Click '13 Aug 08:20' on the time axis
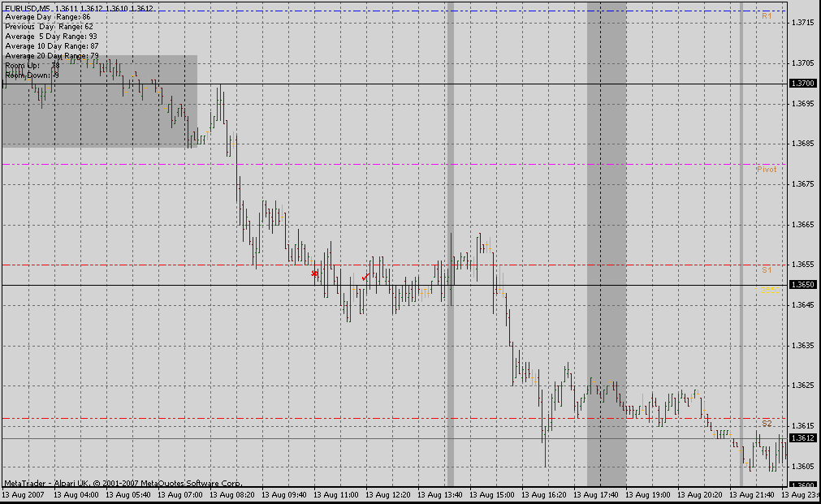Screen dimensions: 821x504 point(232,494)
